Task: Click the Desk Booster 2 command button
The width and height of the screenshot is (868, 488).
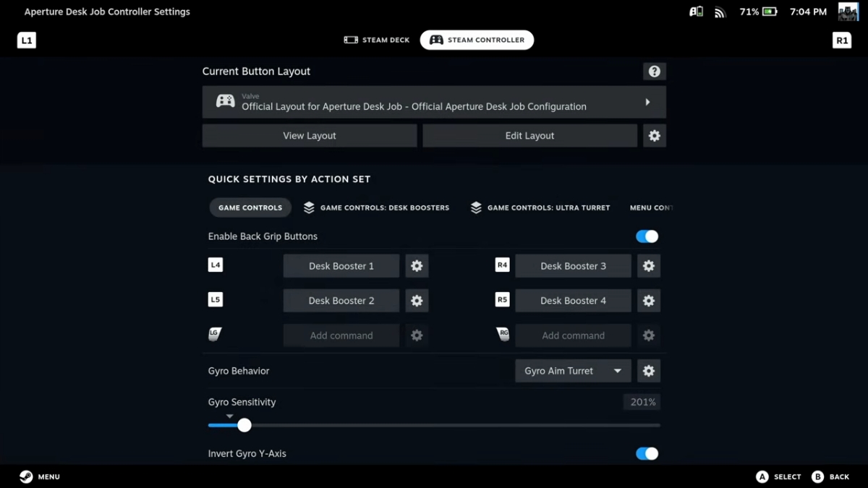Action: [x=341, y=301]
